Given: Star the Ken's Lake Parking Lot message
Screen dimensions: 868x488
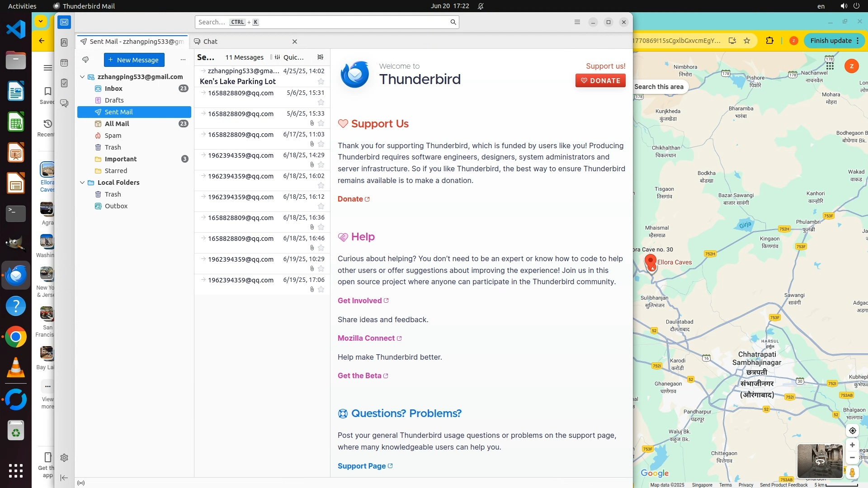Looking at the screenshot, I should pos(321,82).
